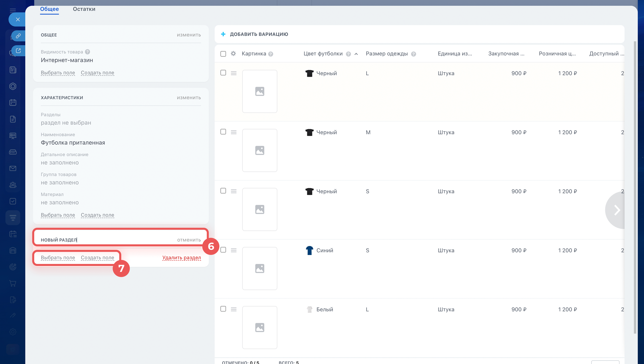Select the Общее tab
Image resolution: width=644 pixels, height=364 pixels.
click(49, 9)
